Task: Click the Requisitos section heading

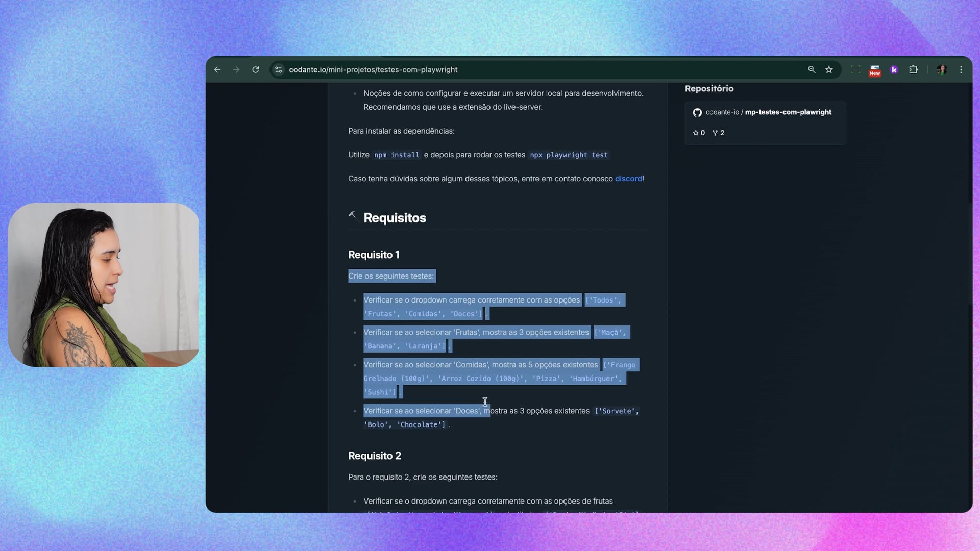Action: point(395,218)
